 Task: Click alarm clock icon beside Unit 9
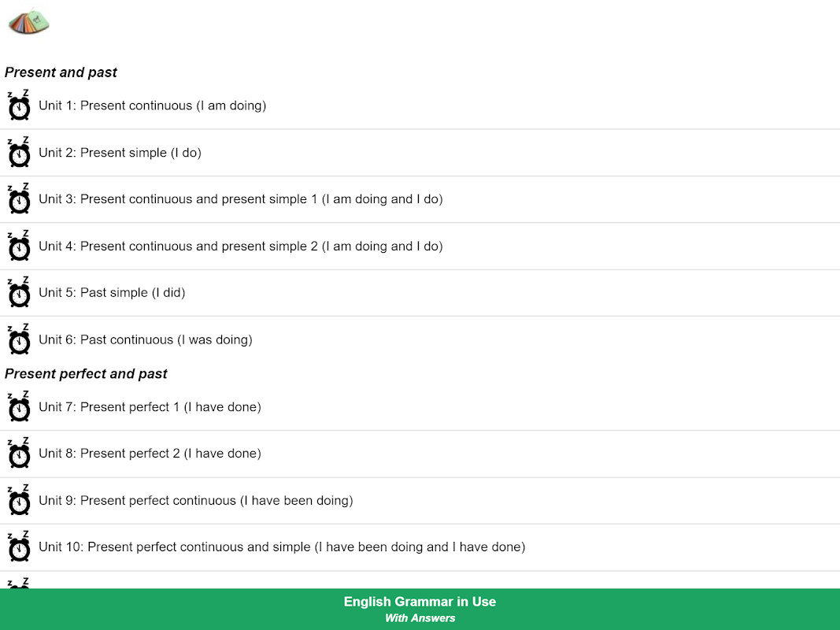[19, 501]
